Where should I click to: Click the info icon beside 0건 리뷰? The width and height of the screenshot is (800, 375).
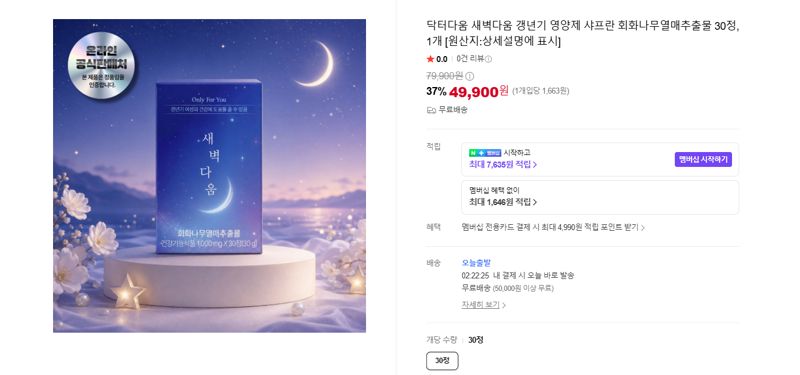click(x=488, y=59)
